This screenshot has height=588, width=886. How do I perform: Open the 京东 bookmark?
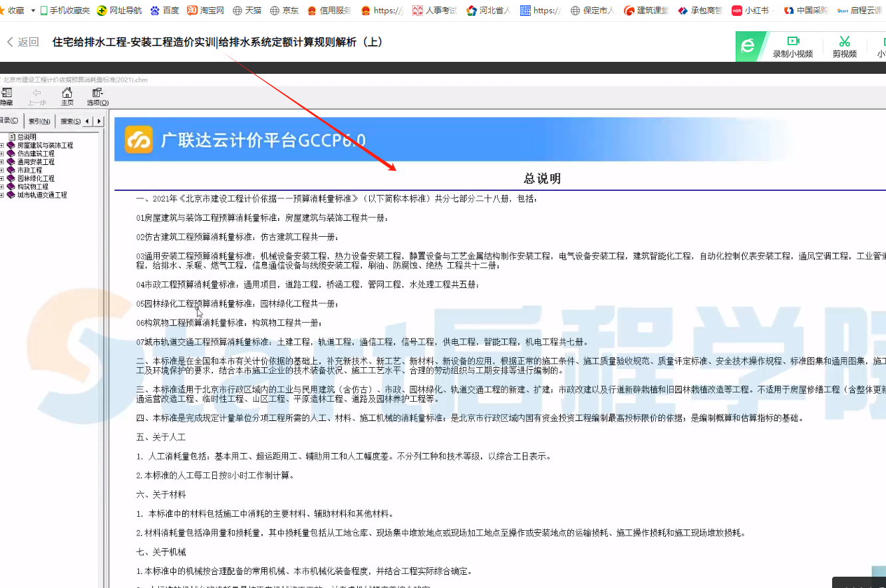pyautogui.click(x=284, y=11)
